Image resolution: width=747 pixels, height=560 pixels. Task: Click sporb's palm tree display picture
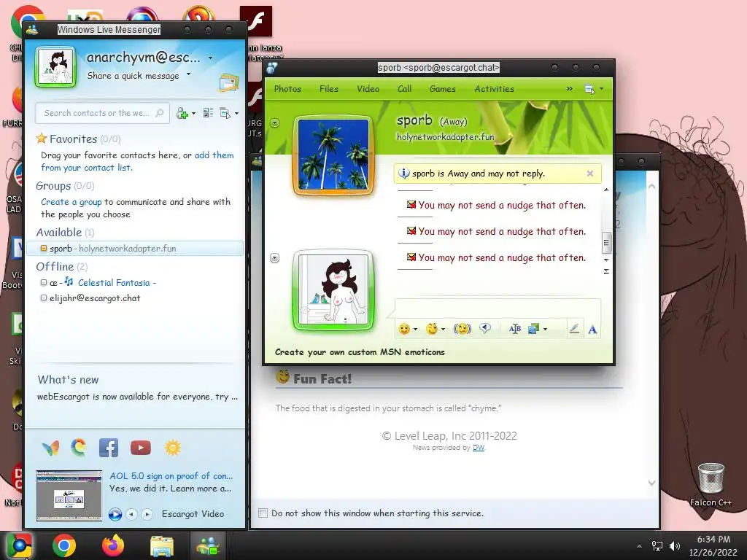click(x=333, y=155)
